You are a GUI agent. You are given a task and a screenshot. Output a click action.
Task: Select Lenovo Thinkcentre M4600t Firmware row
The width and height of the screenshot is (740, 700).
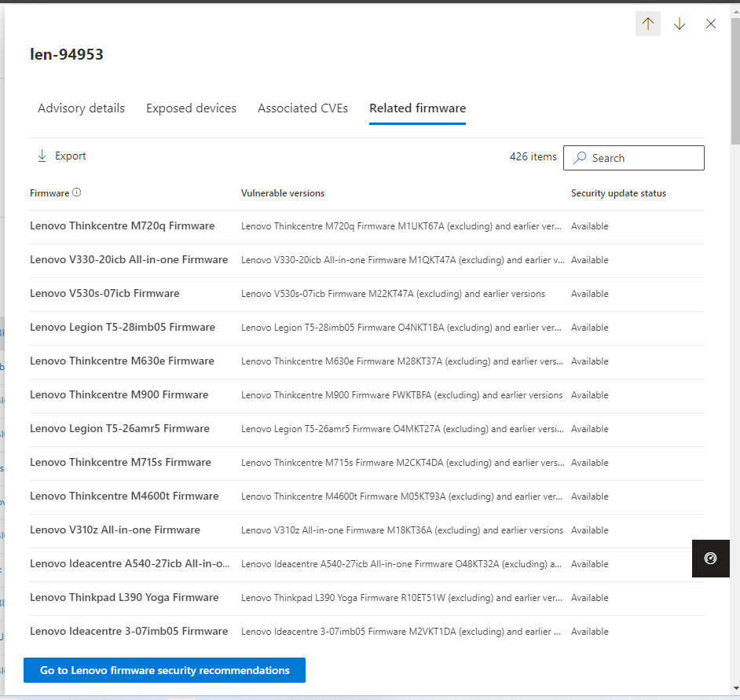(x=367, y=496)
